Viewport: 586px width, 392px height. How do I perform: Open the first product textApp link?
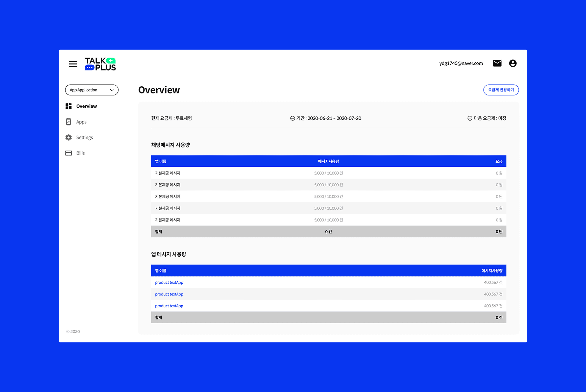169,282
